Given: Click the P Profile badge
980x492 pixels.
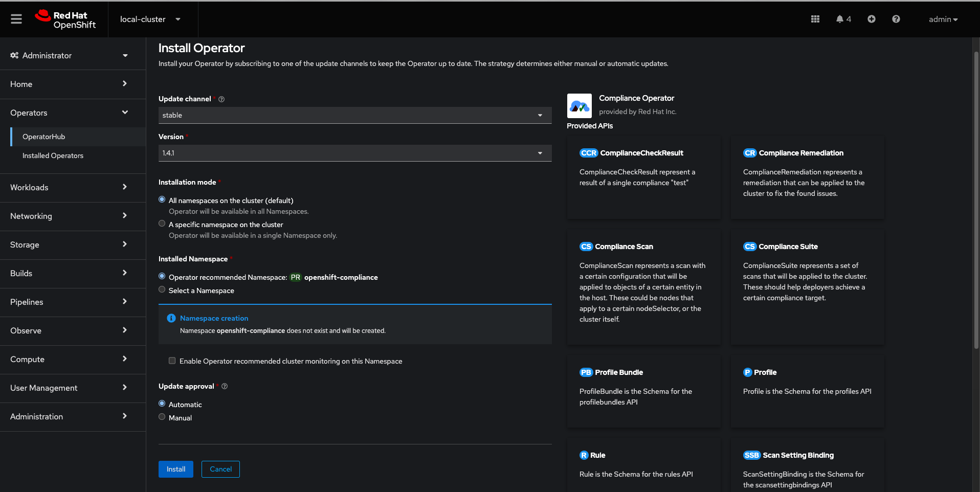Looking at the screenshot, I should [748, 372].
